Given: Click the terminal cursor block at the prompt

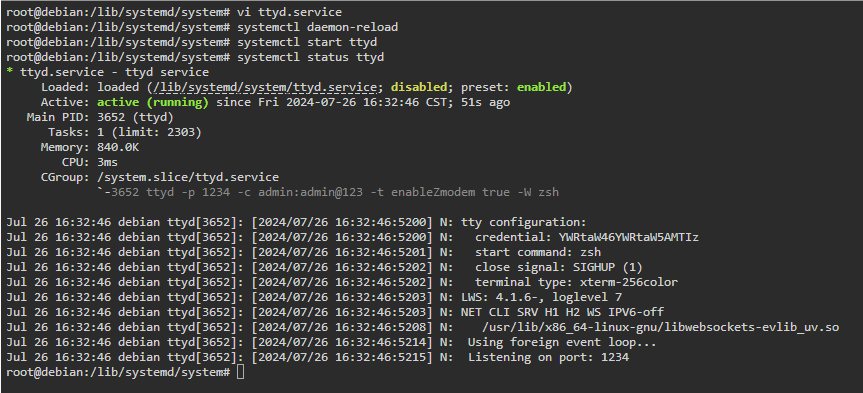Looking at the screenshot, I should pyautogui.click(x=239, y=373).
